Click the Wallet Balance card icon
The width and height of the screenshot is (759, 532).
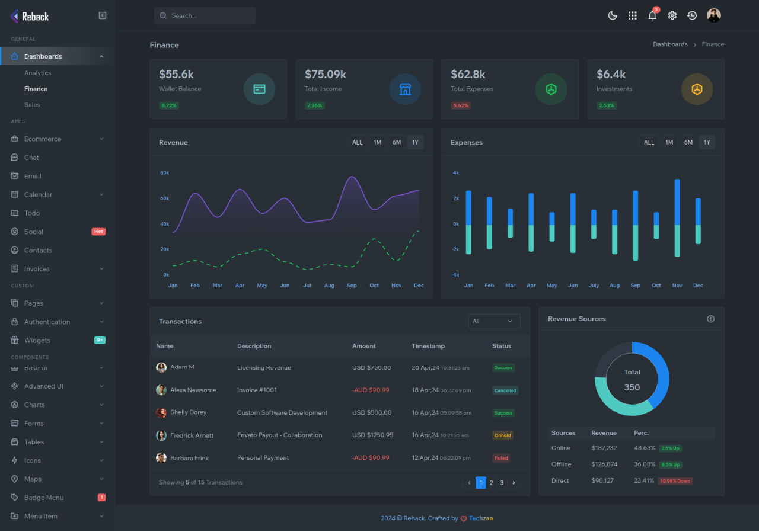pos(259,89)
